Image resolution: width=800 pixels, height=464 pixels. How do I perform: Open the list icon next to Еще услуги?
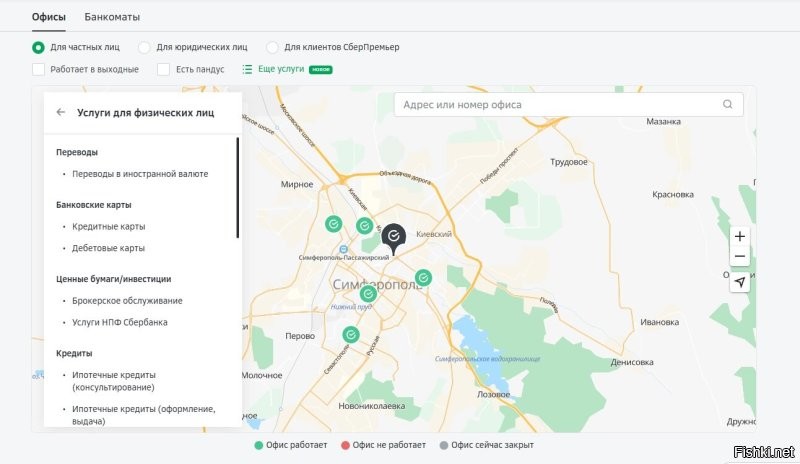pos(247,69)
